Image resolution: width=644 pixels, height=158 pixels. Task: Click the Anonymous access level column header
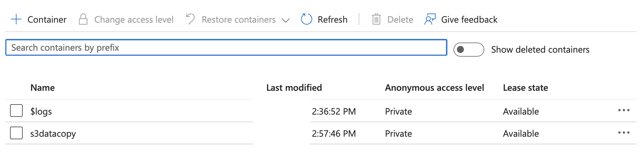[434, 88]
